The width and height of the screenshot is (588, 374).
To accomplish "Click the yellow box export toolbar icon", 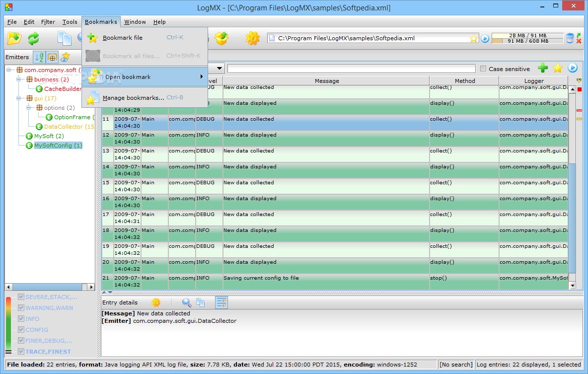I will click(x=221, y=38).
